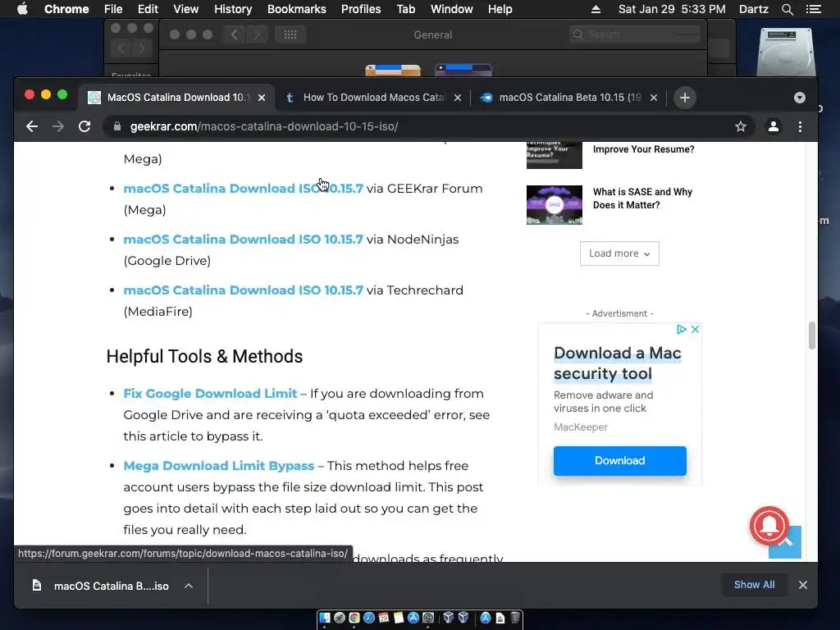The width and height of the screenshot is (840, 630).
Task: Click the page's vertical scrollbar thumb
Action: 811,336
